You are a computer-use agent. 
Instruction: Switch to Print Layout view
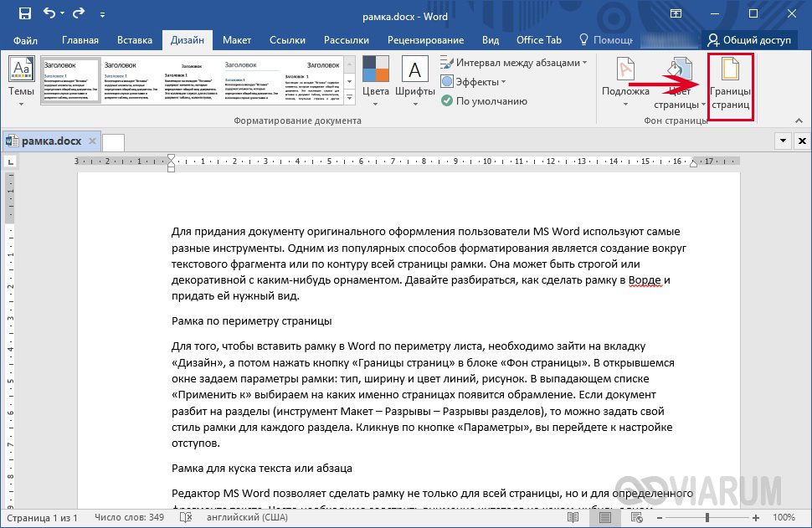click(605, 517)
